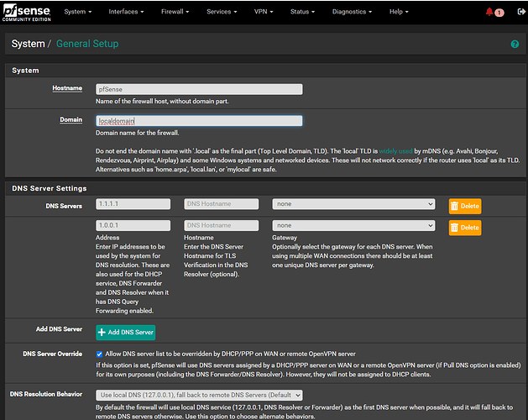Viewport: 528px width, 420px height.
Task: Open the DNS Resolution Behavior dropdown
Action: tap(199, 395)
